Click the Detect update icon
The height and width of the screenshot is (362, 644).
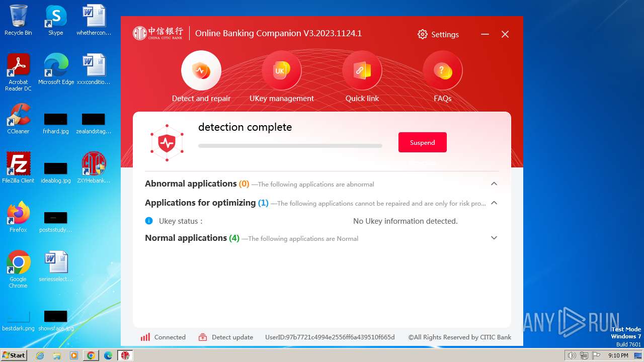point(203,337)
